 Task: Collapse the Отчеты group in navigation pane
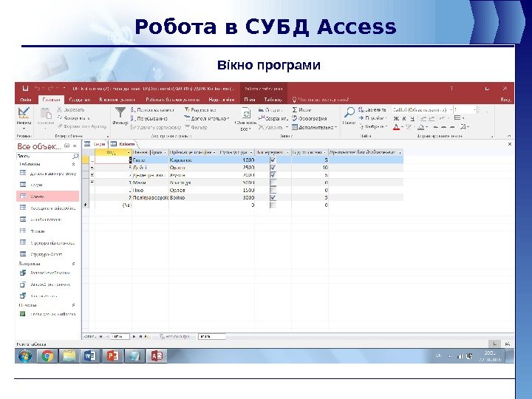pos(73,305)
